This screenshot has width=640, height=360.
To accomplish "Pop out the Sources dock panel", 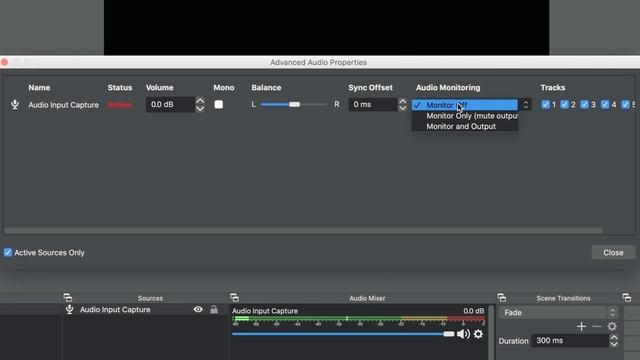I will (68, 298).
